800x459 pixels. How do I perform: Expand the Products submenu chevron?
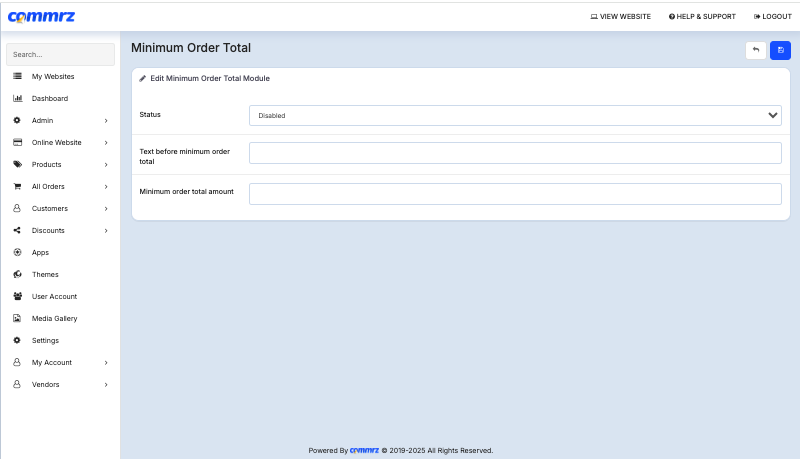point(106,165)
